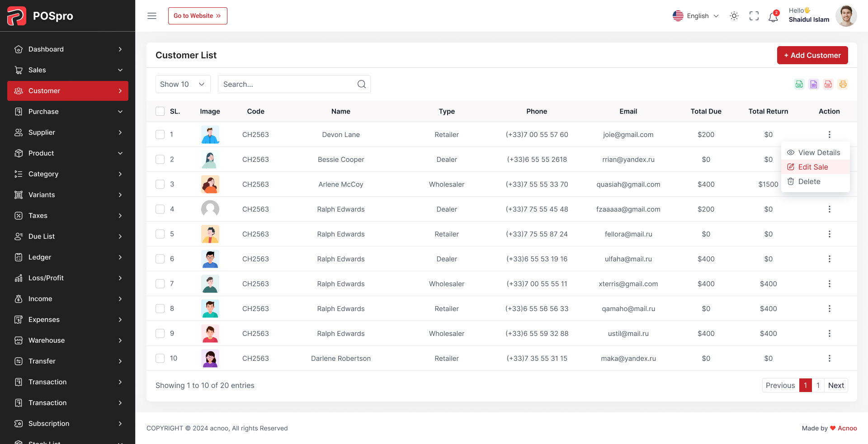Click the Category list icon in the sidebar
Viewport: 868px width, 444px height.
tap(19, 174)
